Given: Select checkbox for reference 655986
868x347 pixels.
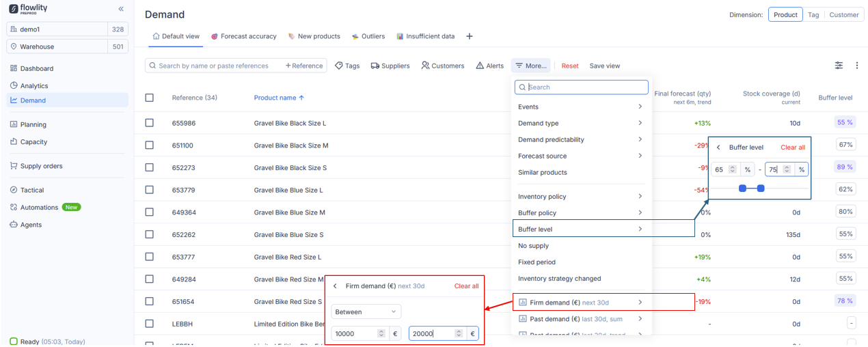Looking at the screenshot, I should [x=150, y=123].
